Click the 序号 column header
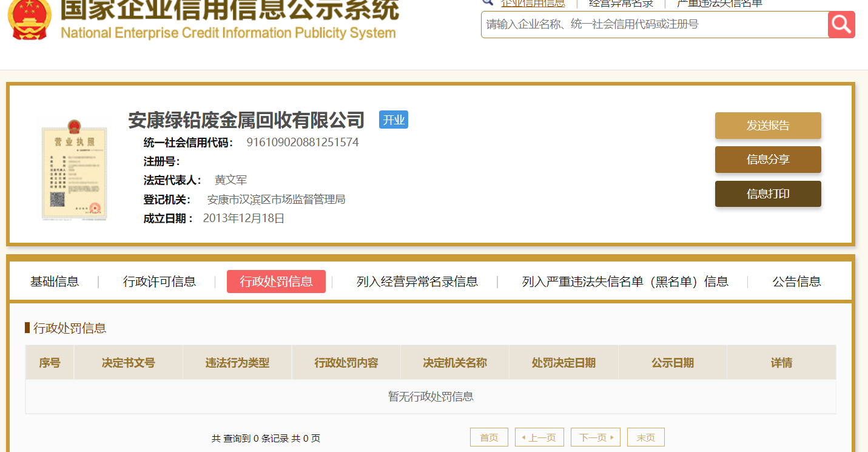Image resolution: width=868 pixels, height=452 pixels. click(50, 363)
